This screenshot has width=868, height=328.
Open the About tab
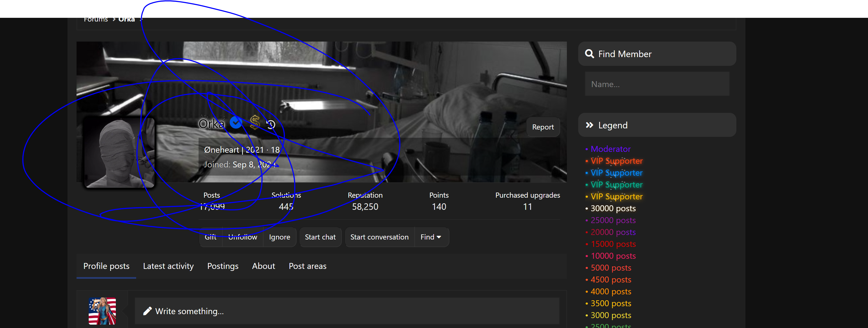pyautogui.click(x=264, y=266)
